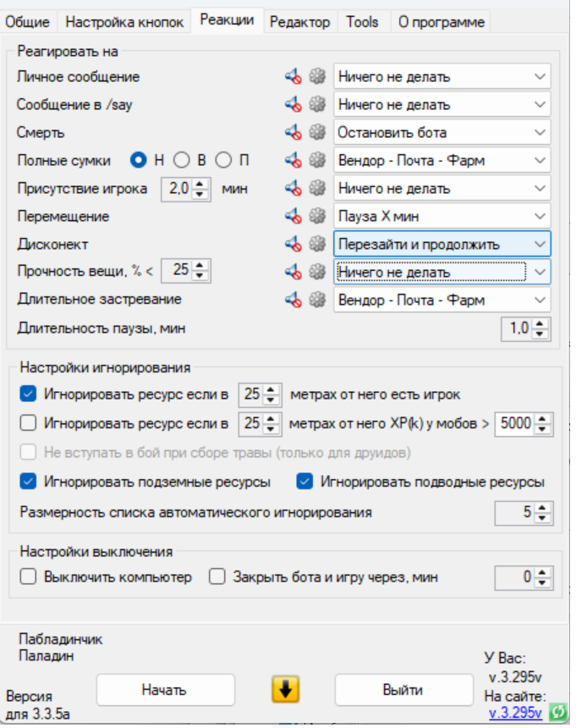Click the yellow down-arrow button
This screenshot has width=576, height=728.
285,689
